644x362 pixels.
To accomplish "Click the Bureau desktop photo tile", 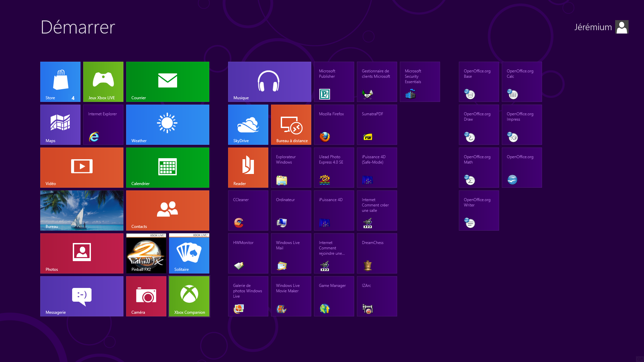I will click(82, 210).
